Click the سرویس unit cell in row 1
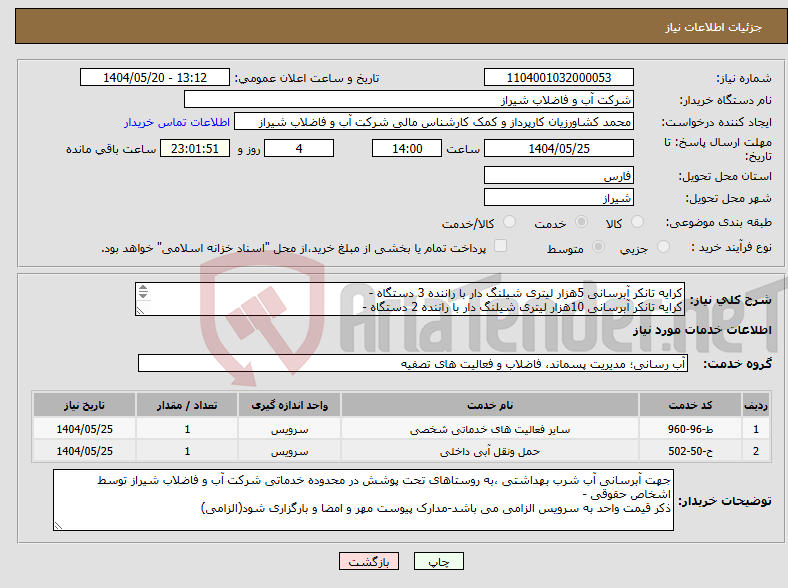This screenshot has height=588, width=788. 289,429
